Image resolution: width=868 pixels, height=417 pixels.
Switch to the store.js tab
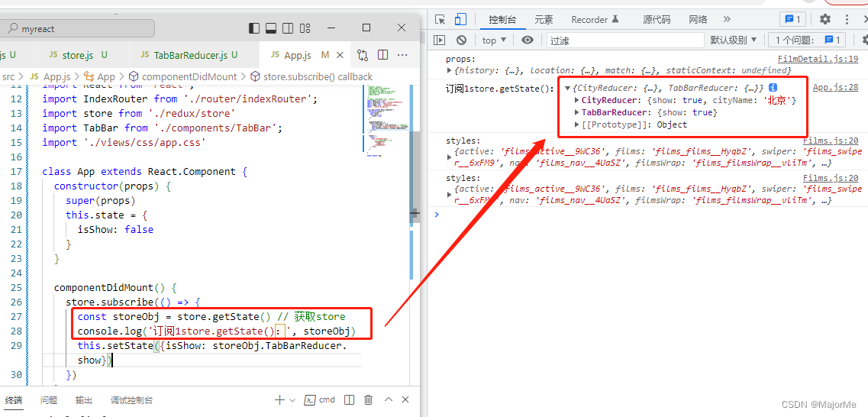coord(78,55)
